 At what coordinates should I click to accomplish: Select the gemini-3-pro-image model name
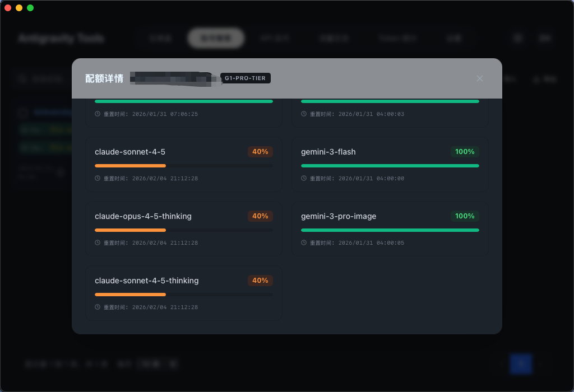point(339,216)
